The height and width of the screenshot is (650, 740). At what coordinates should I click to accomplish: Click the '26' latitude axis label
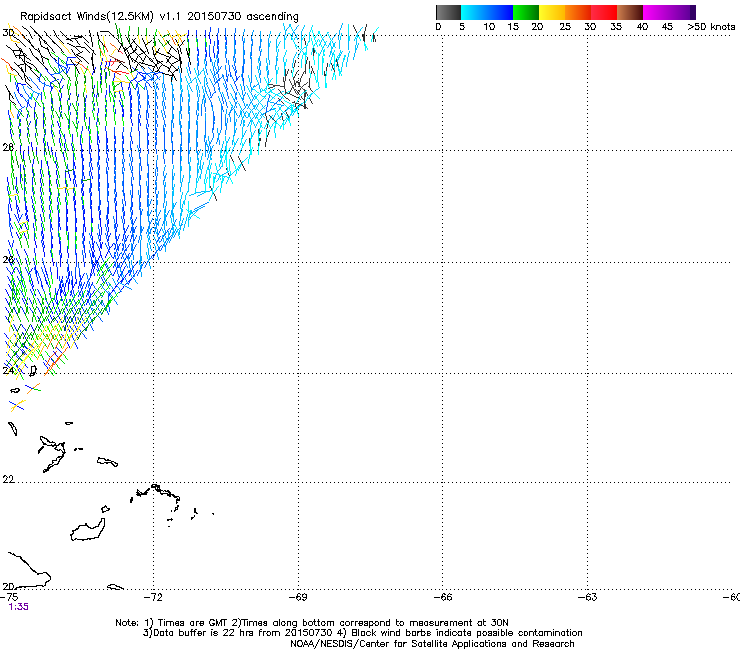(x=8, y=260)
